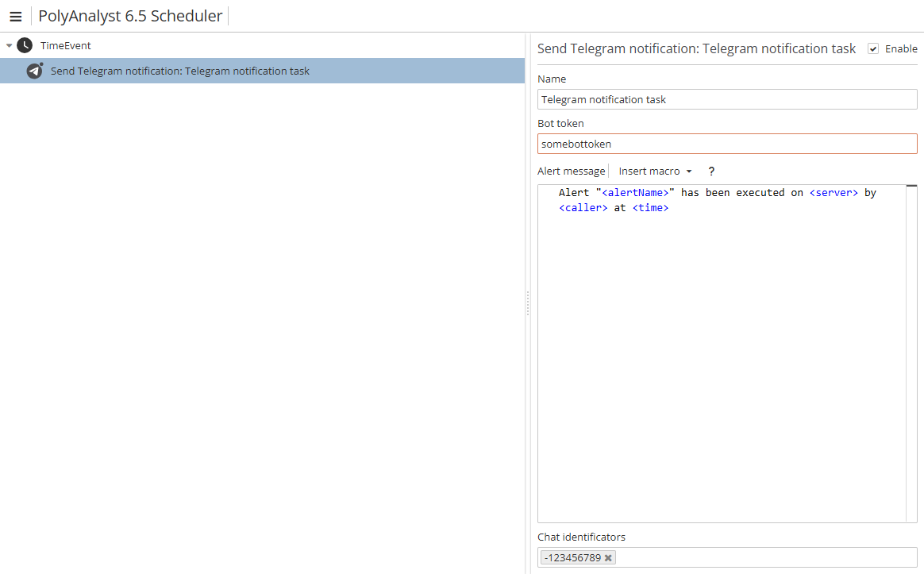Screen dimensions: 924x574
Task: Click the <server> macro in the message
Action: point(834,193)
